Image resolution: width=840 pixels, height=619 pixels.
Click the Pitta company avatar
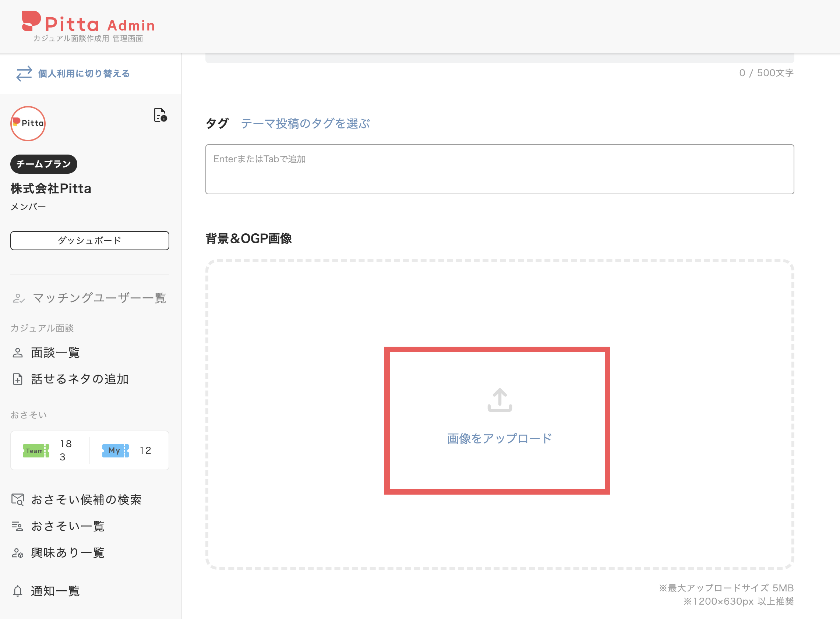tap(28, 123)
